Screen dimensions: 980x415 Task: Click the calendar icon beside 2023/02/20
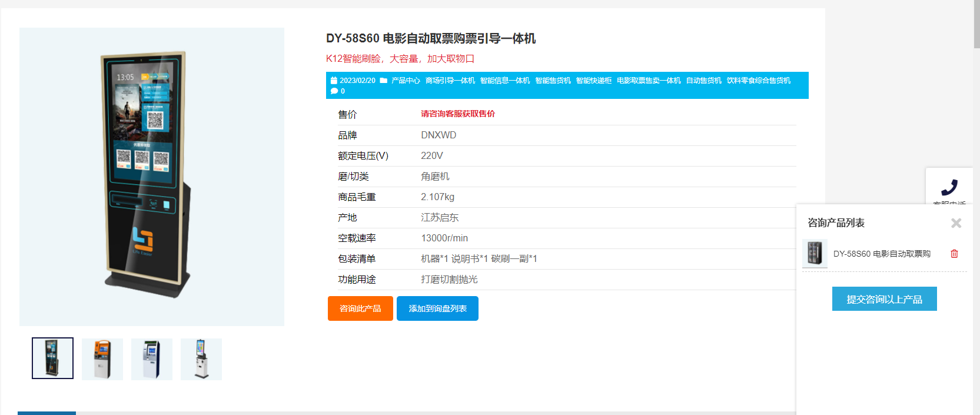(x=334, y=81)
